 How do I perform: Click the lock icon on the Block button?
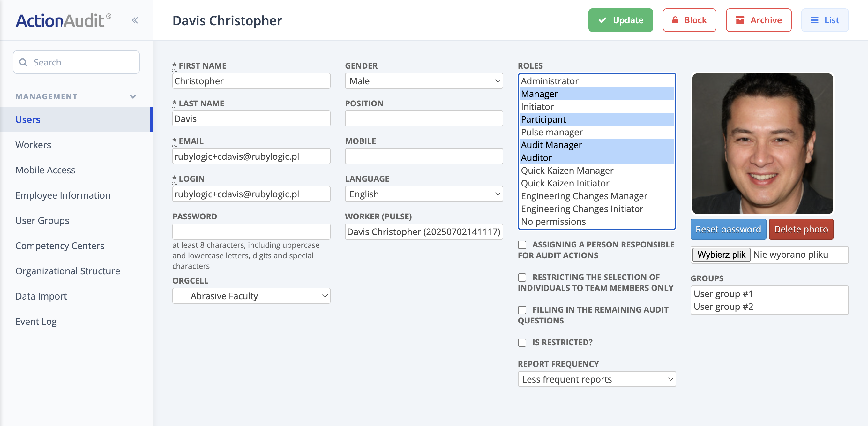pos(675,20)
